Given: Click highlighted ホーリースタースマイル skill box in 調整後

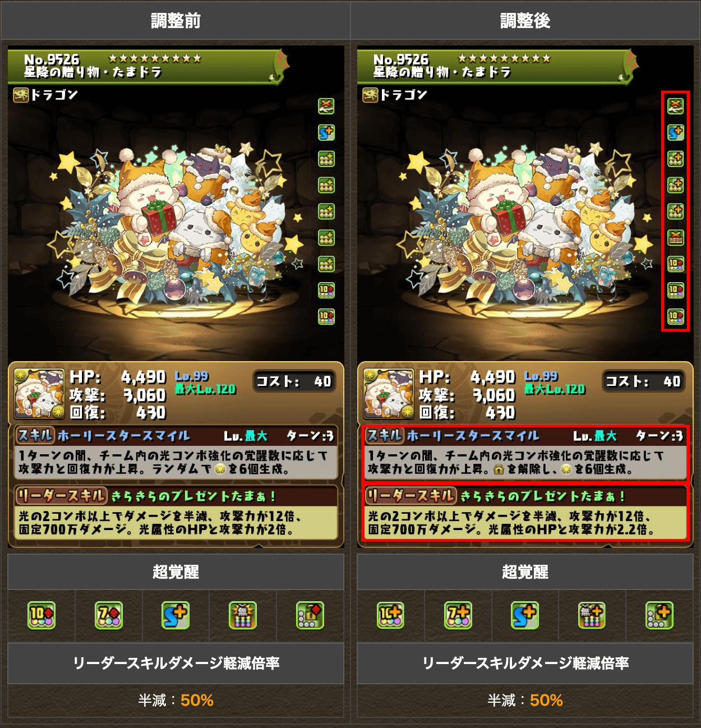Looking at the screenshot, I should [525, 454].
